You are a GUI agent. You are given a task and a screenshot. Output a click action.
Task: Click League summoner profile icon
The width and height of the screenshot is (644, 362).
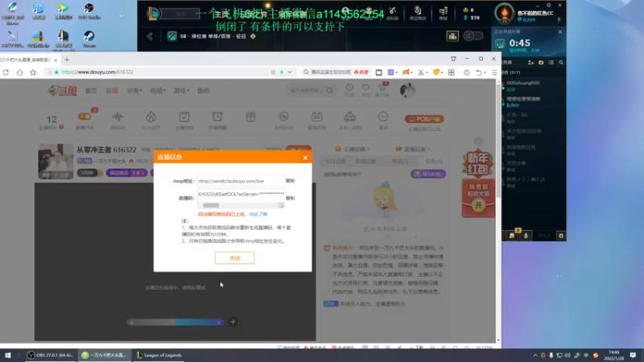pyautogui.click(x=505, y=13)
